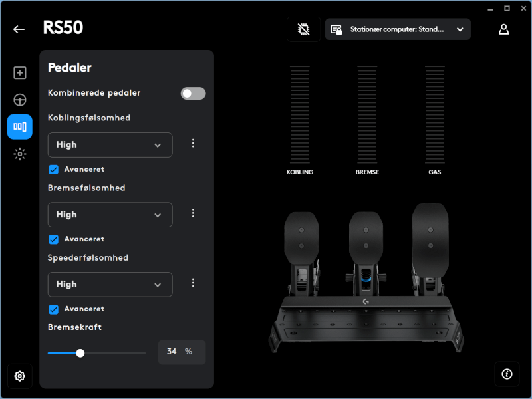Click the gas pedal in the image
The width and height of the screenshot is (532, 399).
pos(430,239)
